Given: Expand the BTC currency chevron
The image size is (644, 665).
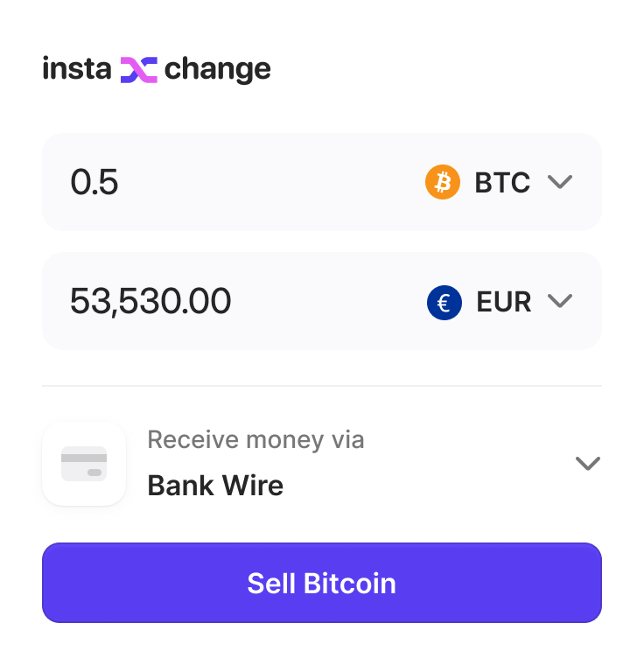Looking at the screenshot, I should [x=559, y=182].
